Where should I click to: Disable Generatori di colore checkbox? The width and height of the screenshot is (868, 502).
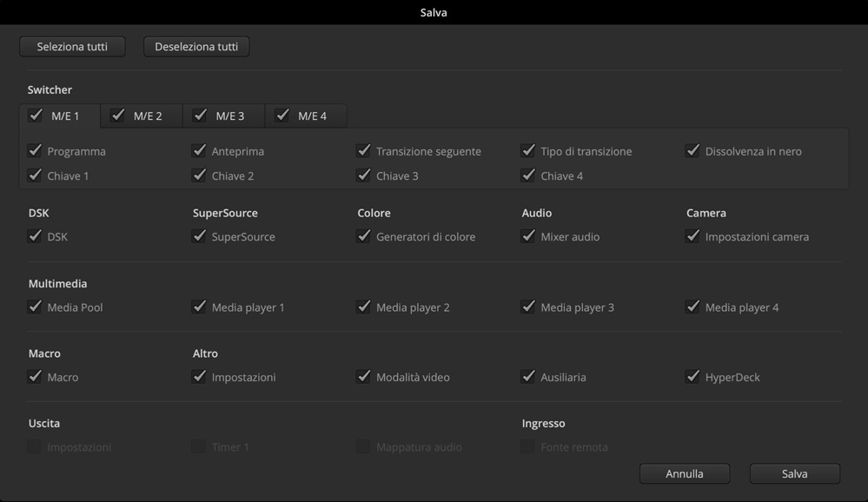point(363,236)
